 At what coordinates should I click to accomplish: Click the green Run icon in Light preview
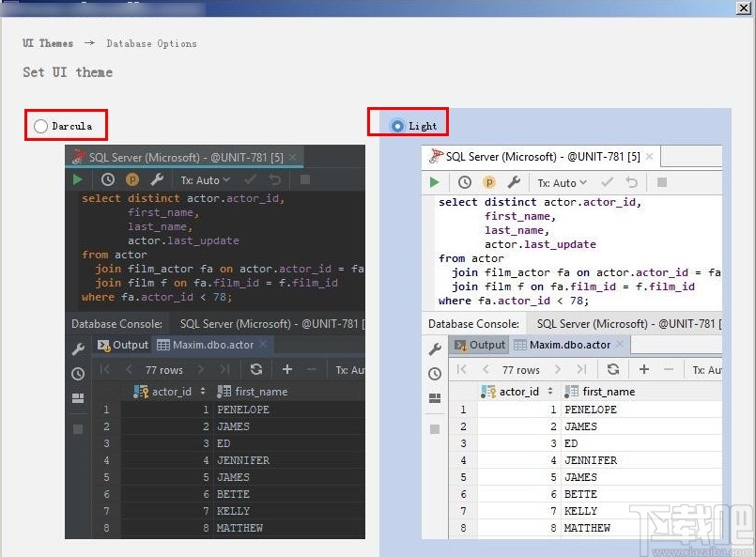coord(434,182)
